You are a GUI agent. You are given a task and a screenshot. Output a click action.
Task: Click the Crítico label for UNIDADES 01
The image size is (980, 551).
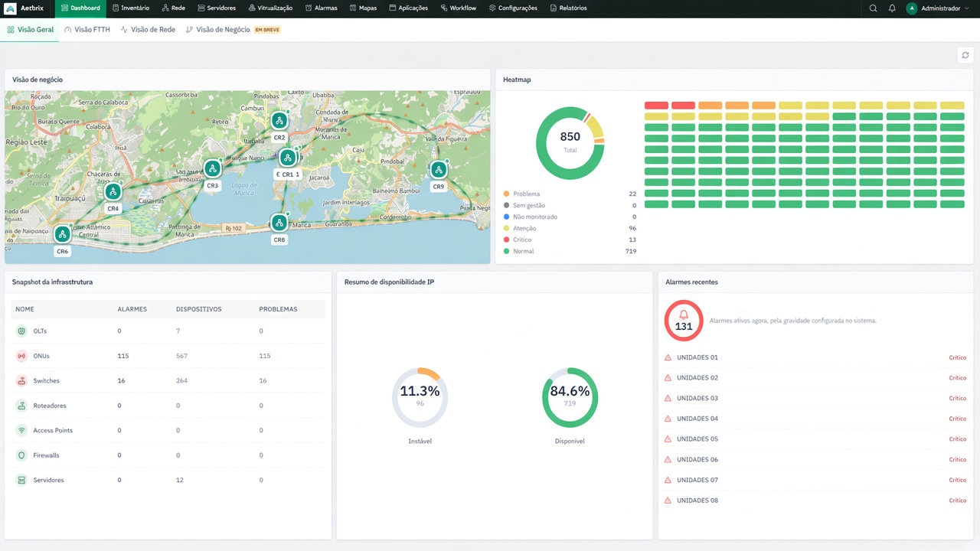tap(957, 357)
